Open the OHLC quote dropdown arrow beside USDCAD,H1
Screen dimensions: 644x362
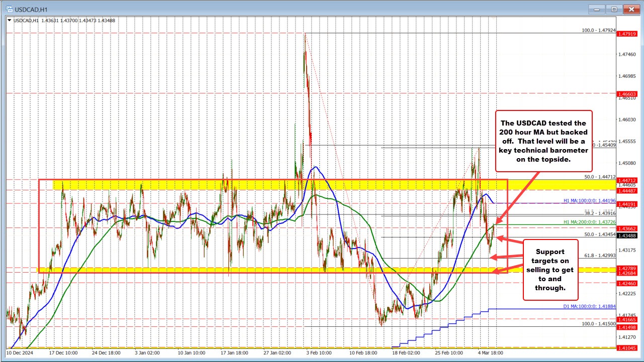pyautogui.click(x=9, y=21)
